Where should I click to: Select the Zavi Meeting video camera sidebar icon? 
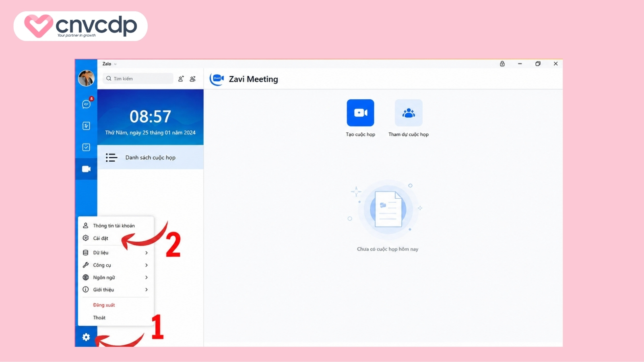tap(86, 169)
